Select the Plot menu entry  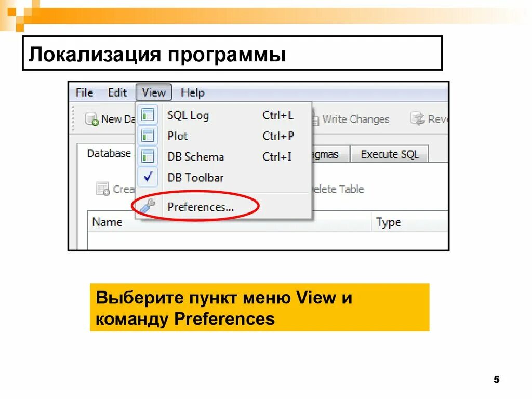pyautogui.click(x=223, y=136)
